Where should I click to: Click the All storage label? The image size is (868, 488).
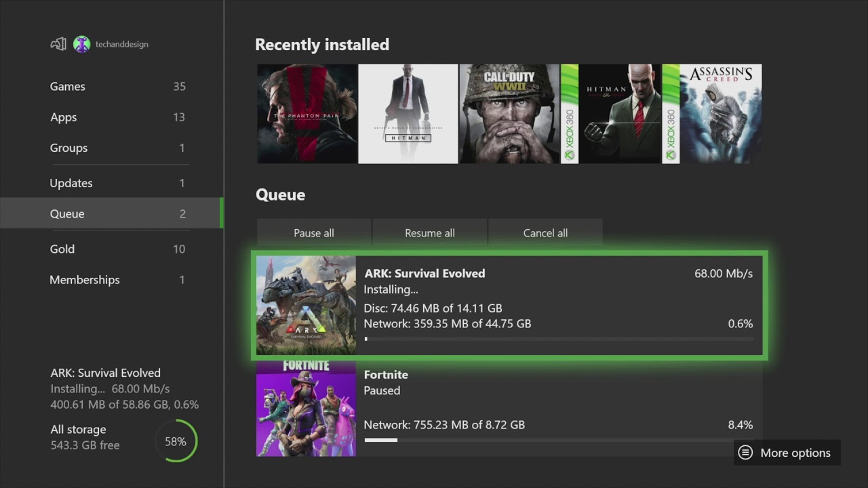[78, 429]
